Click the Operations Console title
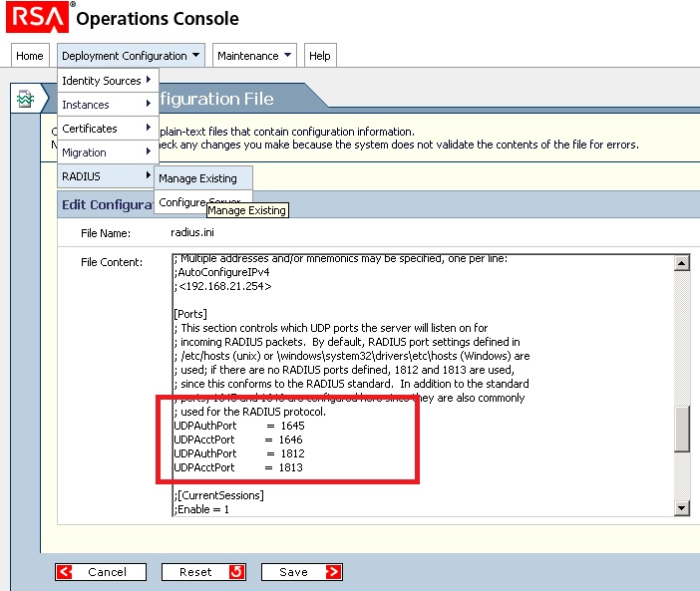Viewport: 700px width, 591px height. (158, 19)
